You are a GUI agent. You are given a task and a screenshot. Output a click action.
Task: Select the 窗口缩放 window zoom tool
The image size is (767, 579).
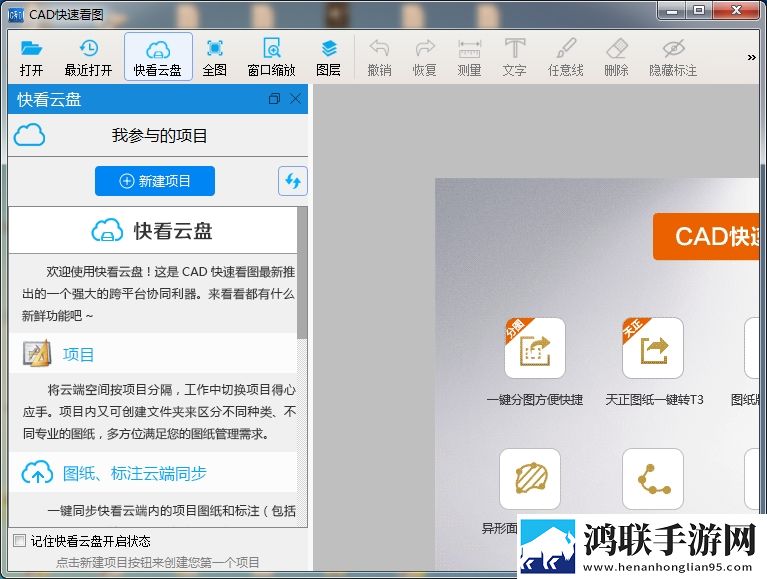click(271, 57)
